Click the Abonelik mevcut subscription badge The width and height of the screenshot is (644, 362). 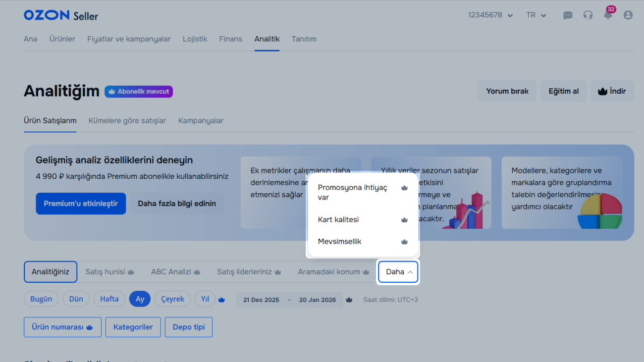[x=139, y=92]
